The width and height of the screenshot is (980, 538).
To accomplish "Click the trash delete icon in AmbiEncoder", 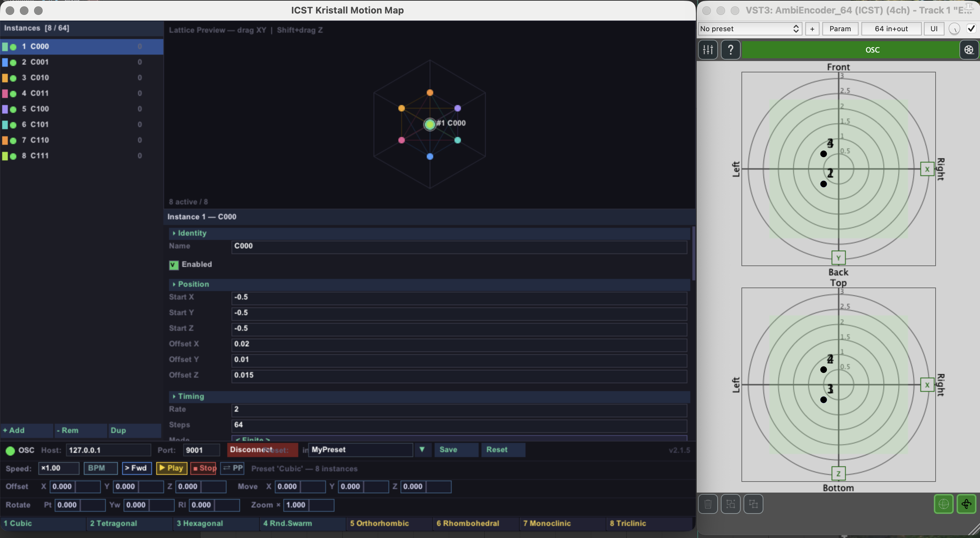I will [708, 504].
